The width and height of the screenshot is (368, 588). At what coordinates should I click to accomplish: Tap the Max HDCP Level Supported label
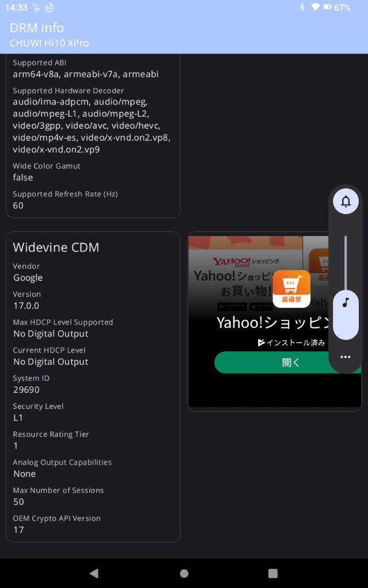tap(63, 322)
